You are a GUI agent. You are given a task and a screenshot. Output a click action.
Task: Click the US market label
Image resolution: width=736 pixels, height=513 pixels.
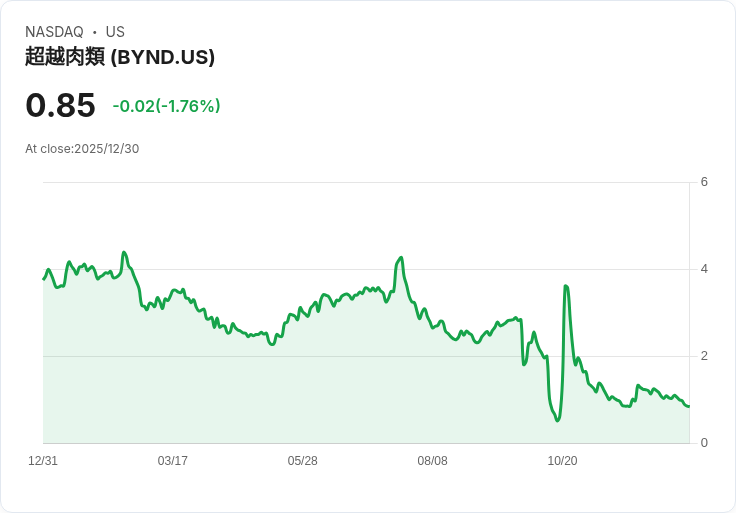click(x=115, y=31)
